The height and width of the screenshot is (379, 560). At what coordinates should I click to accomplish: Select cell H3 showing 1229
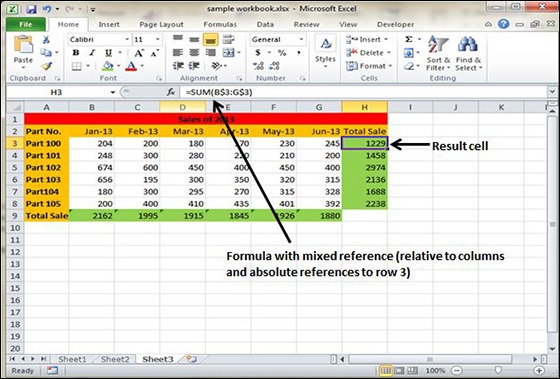(365, 143)
